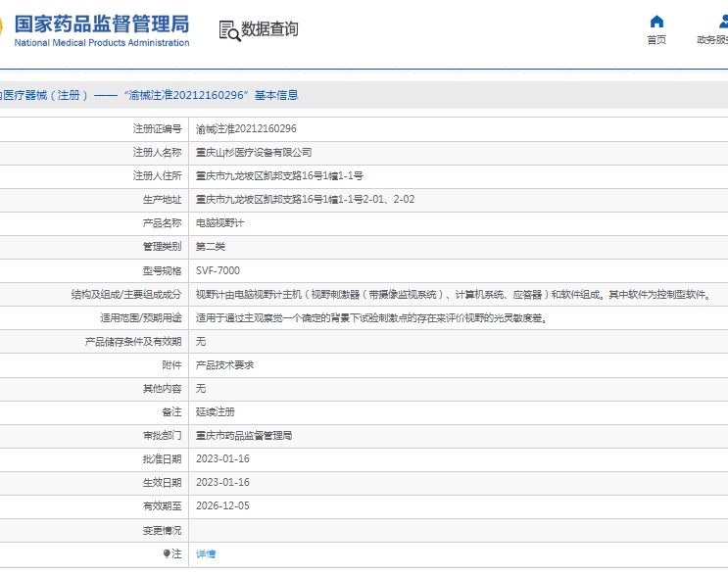Select management category 第二类
Viewport: 728px width, 575px height.
point(211,247)
